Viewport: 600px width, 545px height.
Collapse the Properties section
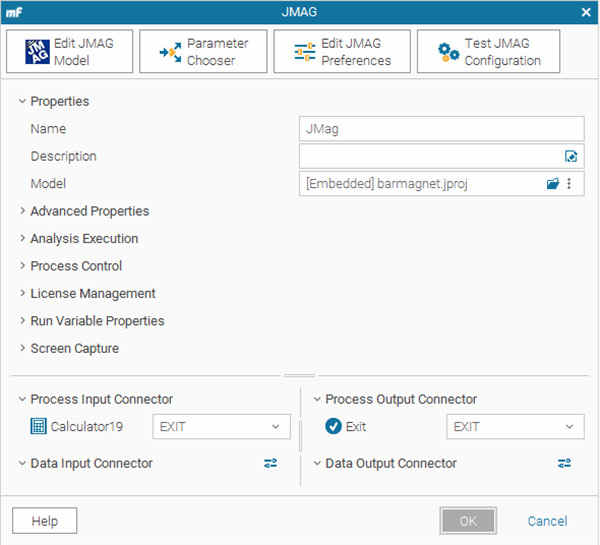[22, 101]
